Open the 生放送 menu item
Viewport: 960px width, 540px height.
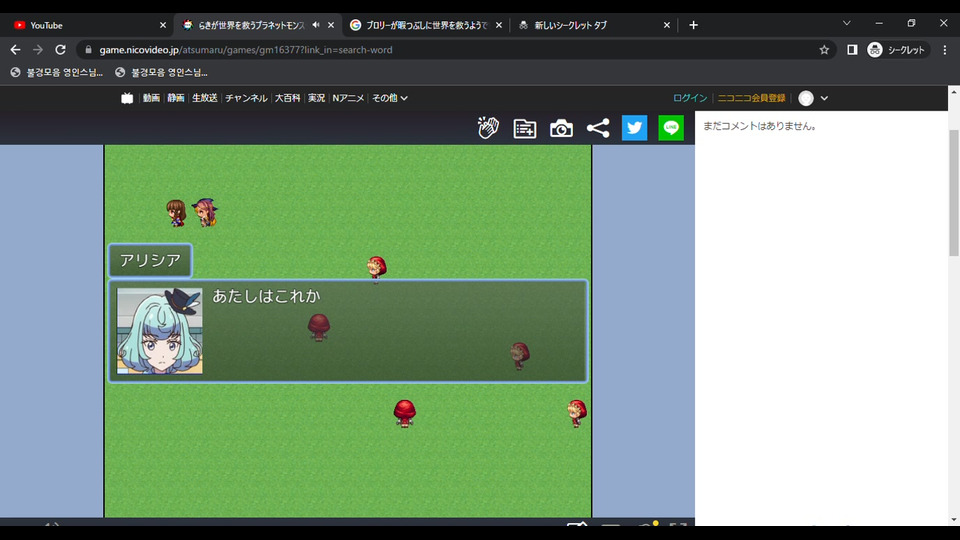(204, 98)
